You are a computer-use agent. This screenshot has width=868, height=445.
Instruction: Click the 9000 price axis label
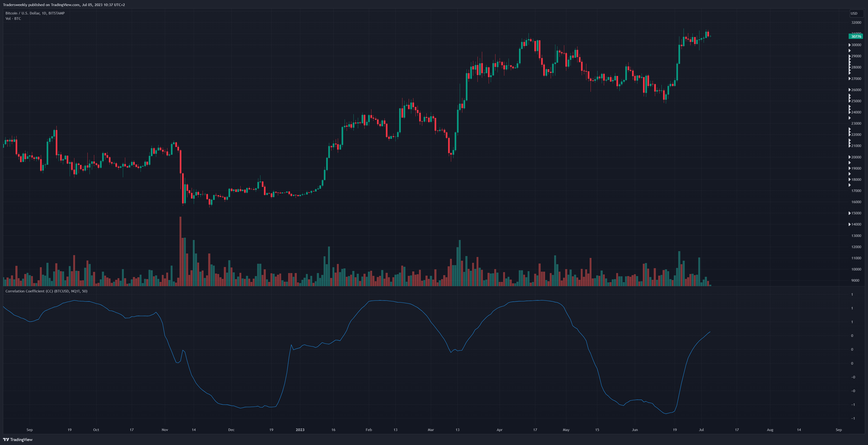point(855,281)
